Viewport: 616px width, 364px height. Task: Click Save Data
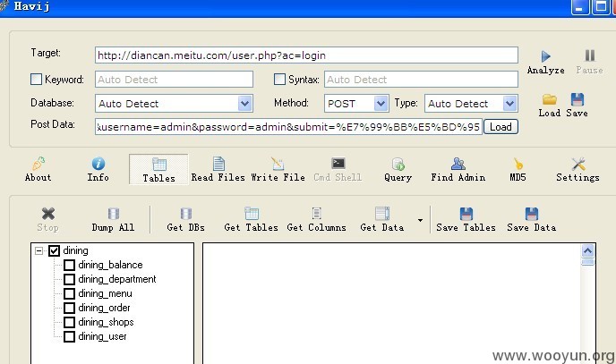point(532,220)
